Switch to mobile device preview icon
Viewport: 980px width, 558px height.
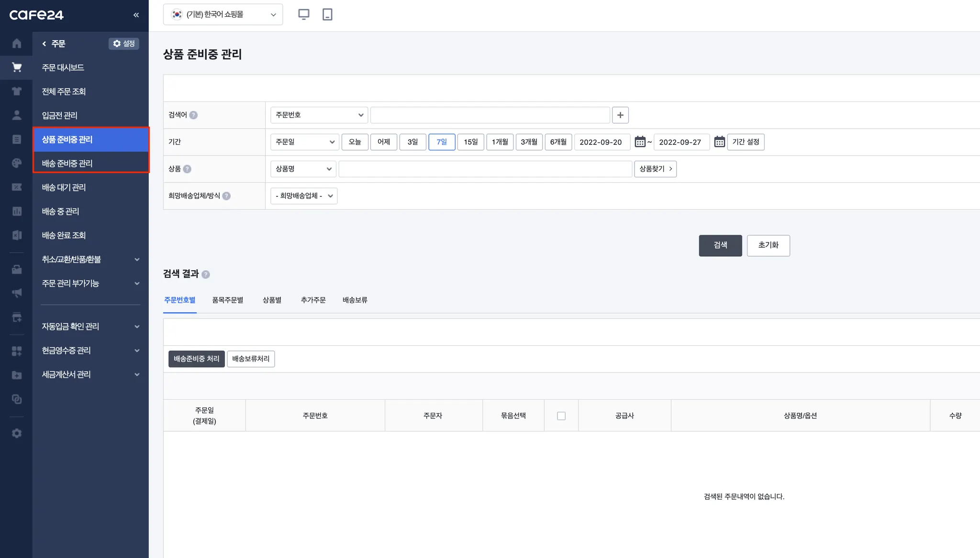click(x=327, y=14)
